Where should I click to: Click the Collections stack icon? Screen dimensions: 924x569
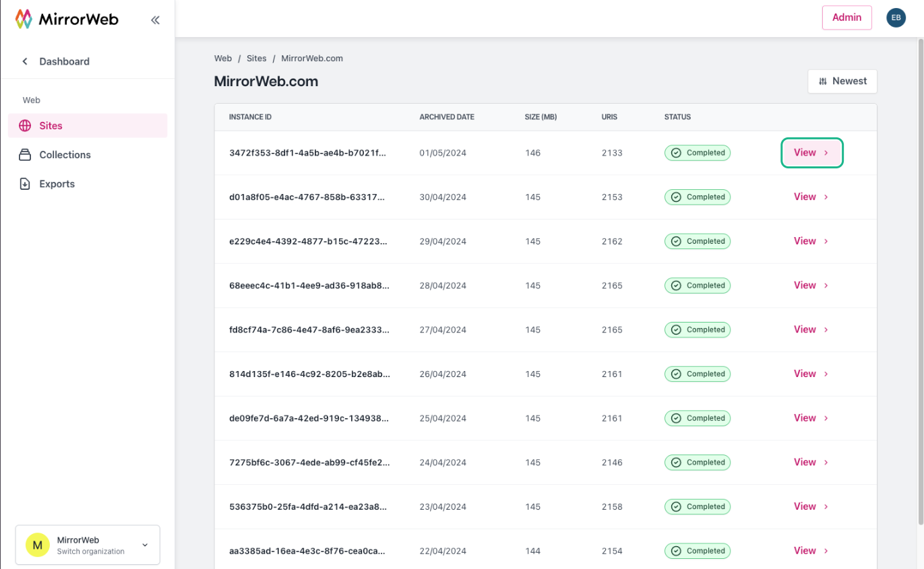(x=25, y=155)
